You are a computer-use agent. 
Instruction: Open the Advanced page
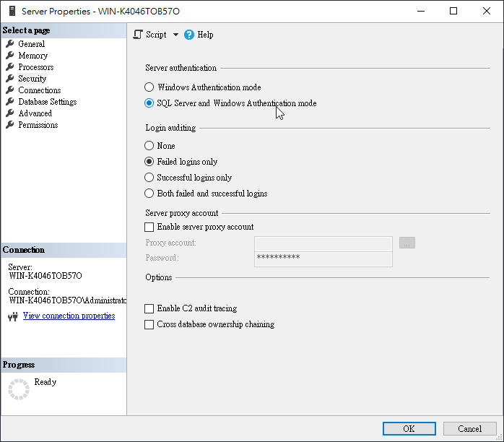35,113
